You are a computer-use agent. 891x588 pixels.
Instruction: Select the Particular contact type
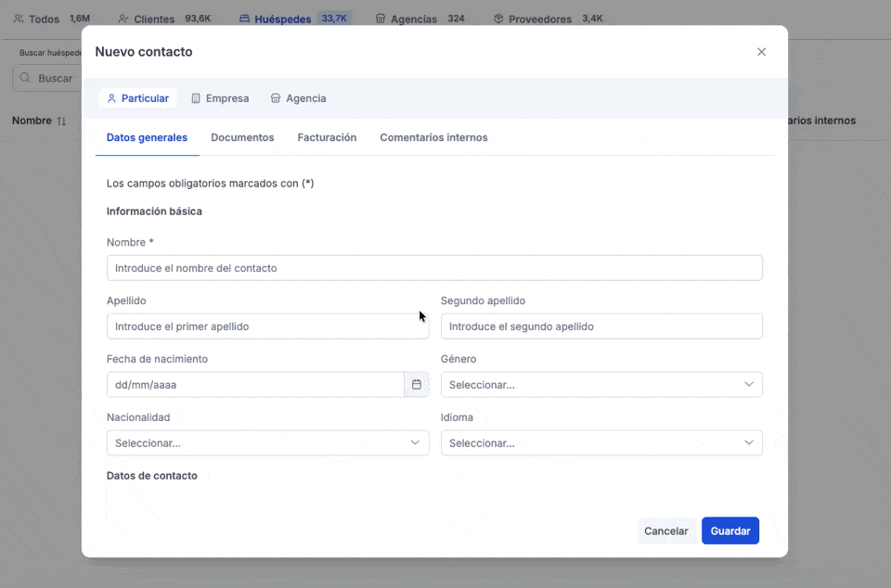[x=137, y=98]
